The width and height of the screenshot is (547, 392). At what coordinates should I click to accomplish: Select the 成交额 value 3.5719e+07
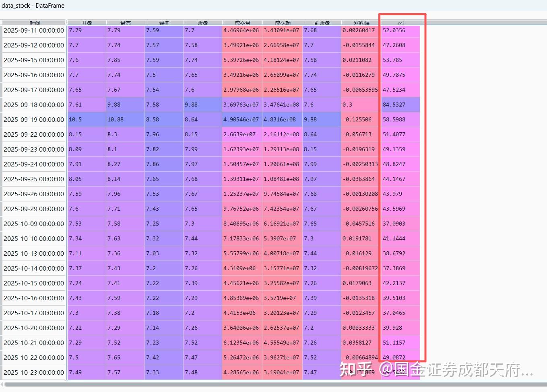coord(282,298)
